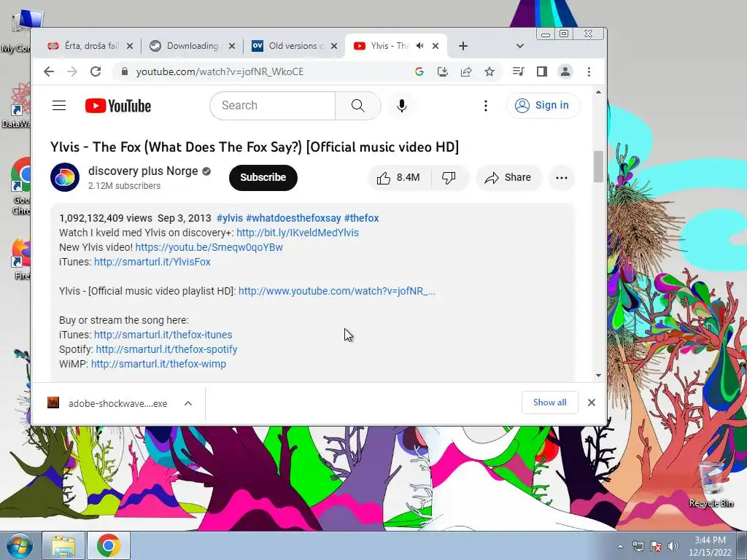Image resolution: width=747 pixels, height=560 pixels.
Task: Click the Google icon in address bar
Action: (x=419, y=71)
